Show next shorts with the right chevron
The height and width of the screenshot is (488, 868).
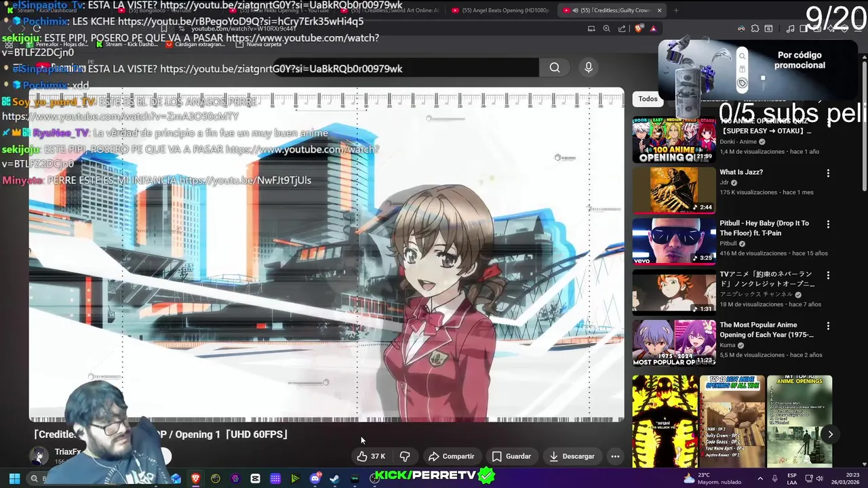830,434
